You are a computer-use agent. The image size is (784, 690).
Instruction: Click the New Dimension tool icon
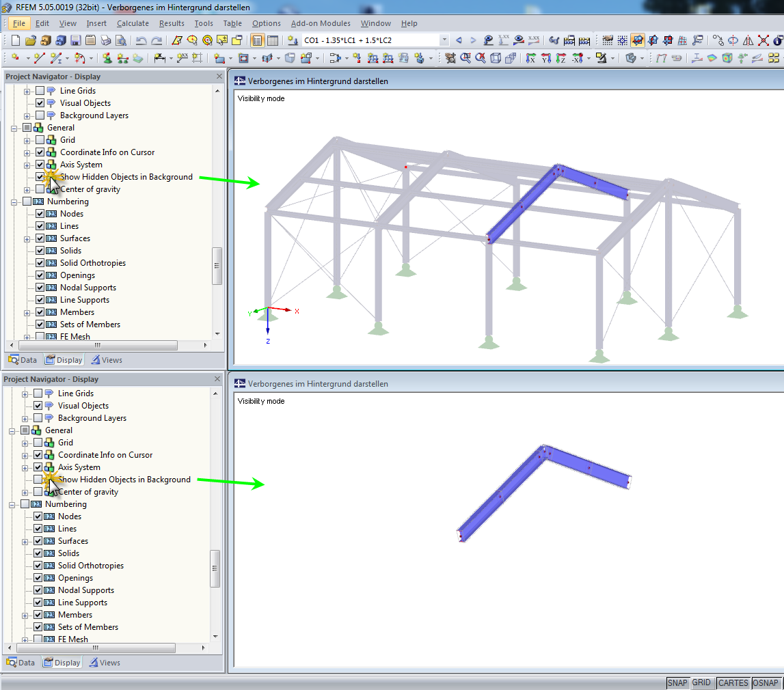tap(159, 59)
